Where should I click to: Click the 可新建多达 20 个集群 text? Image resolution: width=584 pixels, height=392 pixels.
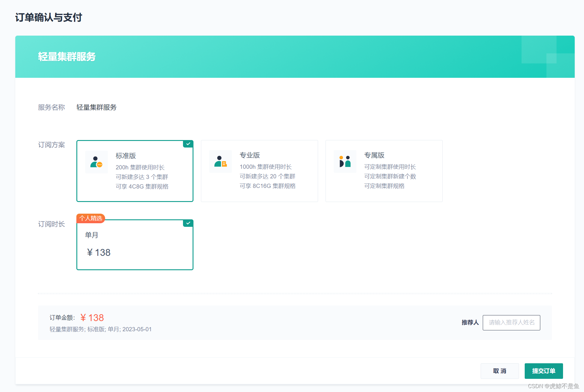pyautogui.click(x=267, y=176)
